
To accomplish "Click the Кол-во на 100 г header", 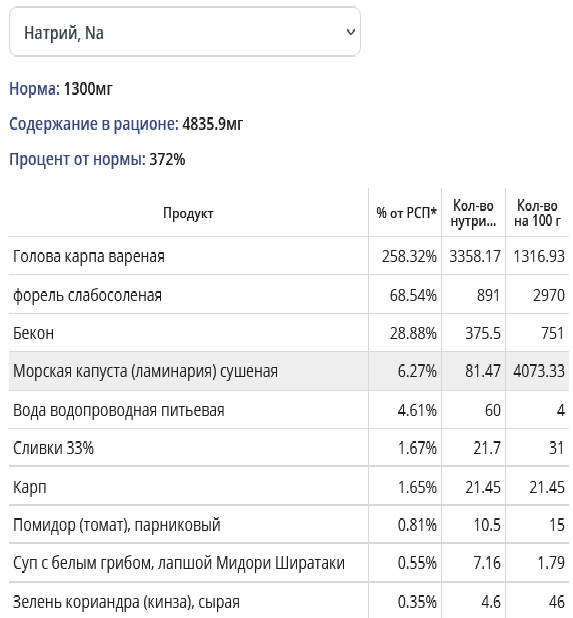I will (537, 213).
